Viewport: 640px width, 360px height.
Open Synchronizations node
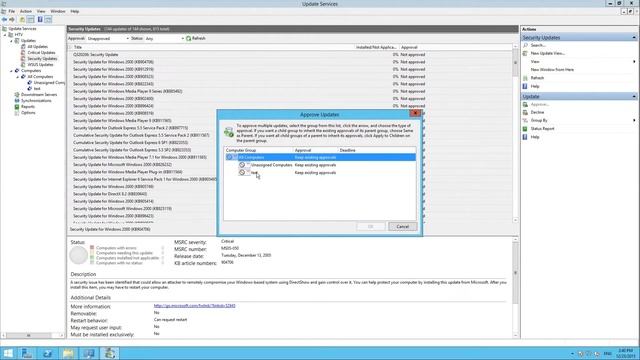coord(36,100)
